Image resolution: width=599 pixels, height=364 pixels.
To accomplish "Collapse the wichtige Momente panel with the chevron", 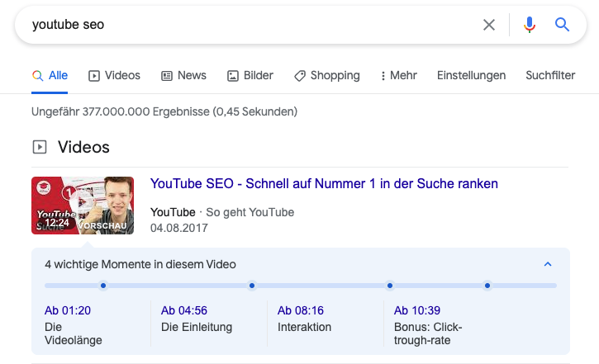I will 548,264.
